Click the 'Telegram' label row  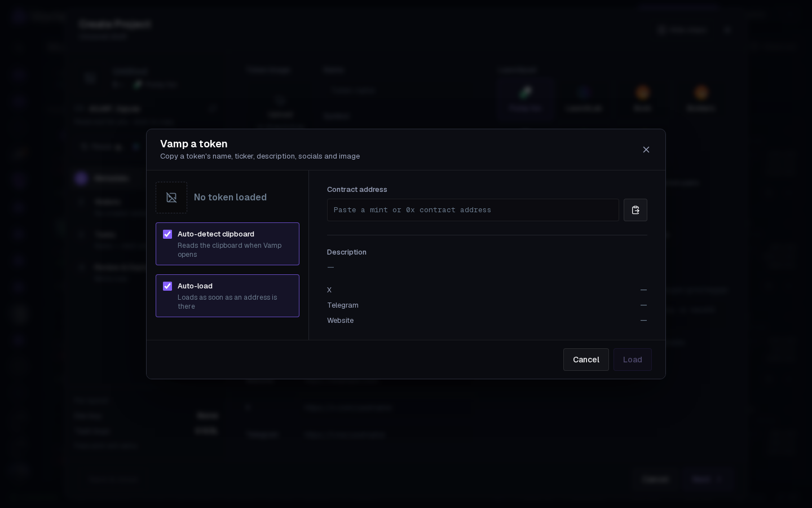click(487, 305)
